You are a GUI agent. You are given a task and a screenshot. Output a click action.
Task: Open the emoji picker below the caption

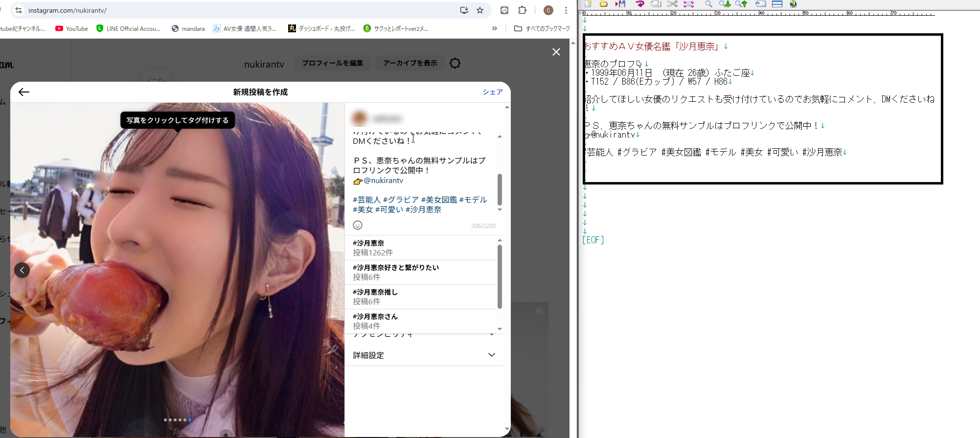[358, 225]
